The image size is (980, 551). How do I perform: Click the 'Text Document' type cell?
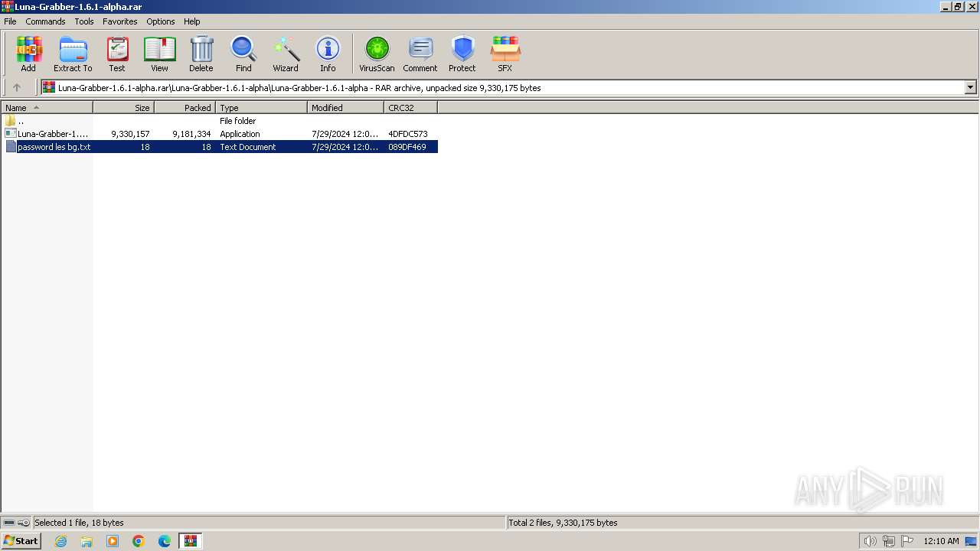tap(248, 147)
